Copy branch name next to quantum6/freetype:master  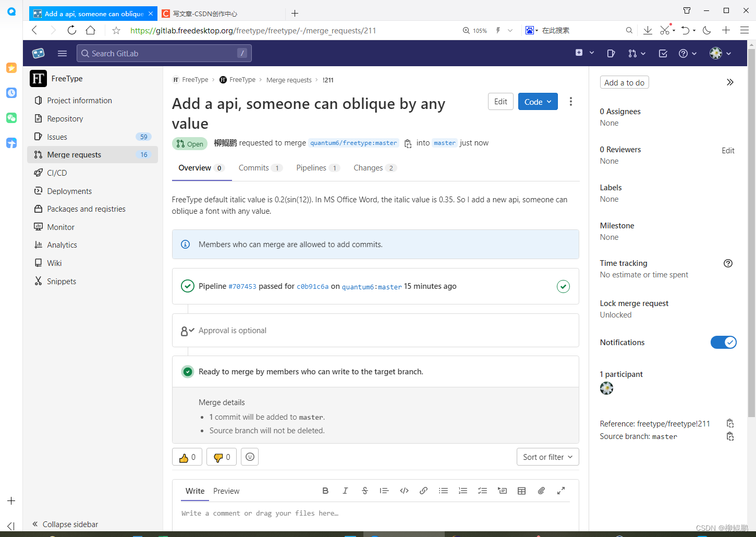[x=408, y=143]
